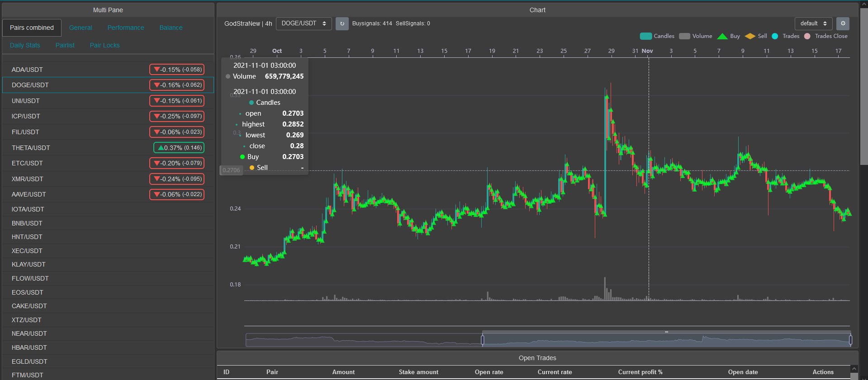The height and width of the screenshot is (380, 868).
Task: Select the ETC/USDT pair row
Action: click(108, 163)
